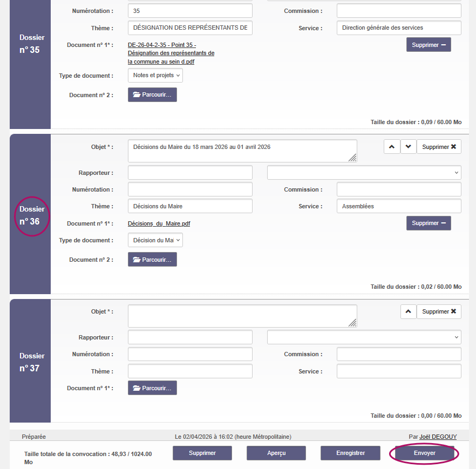Expand Rapporteur dropdown in Dossier 37
Image resolution: width=476 pixels, height=469 pixels.
[x=364, y=337]
